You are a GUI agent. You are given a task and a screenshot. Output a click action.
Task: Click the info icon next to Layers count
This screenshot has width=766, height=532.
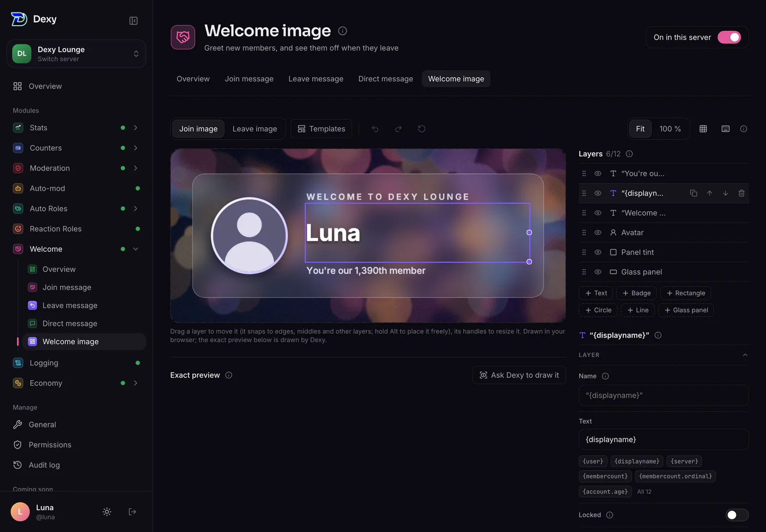point(630,154)
